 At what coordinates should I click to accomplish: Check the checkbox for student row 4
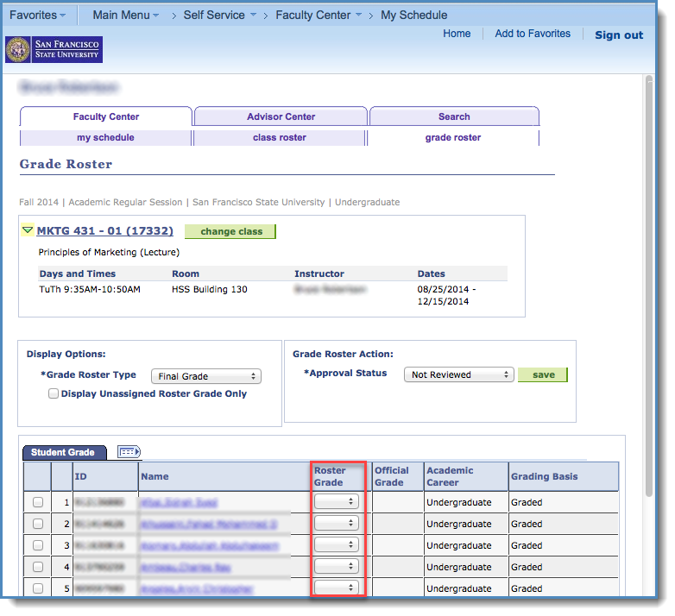pyautogui.click(x=38, y=567)
